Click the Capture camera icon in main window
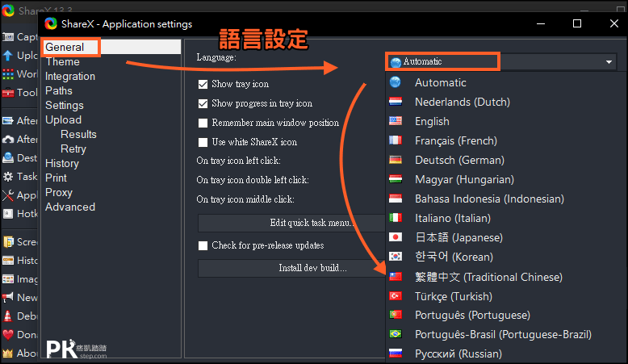Screen dimensions: 628x364 [7, 37]
